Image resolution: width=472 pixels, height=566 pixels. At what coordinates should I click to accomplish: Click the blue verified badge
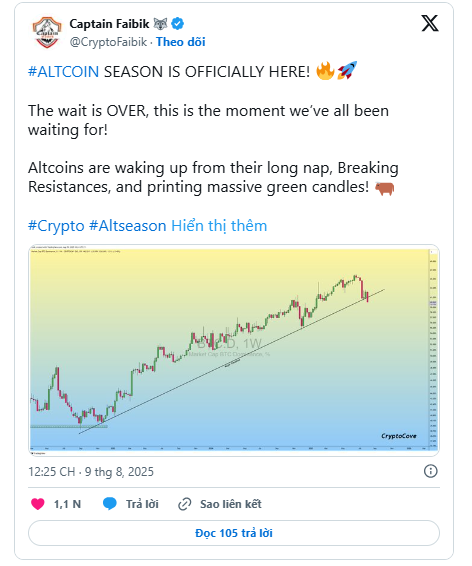(x=177, y=24)
